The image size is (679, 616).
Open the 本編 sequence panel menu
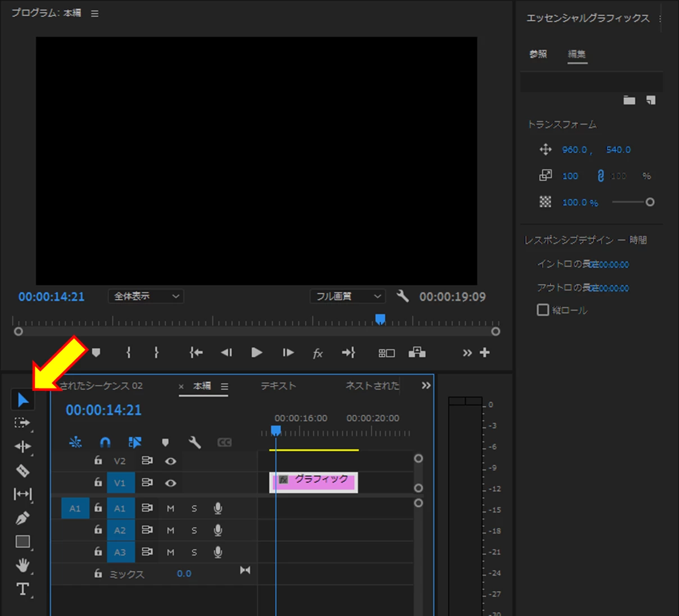(x=224, y=386)
